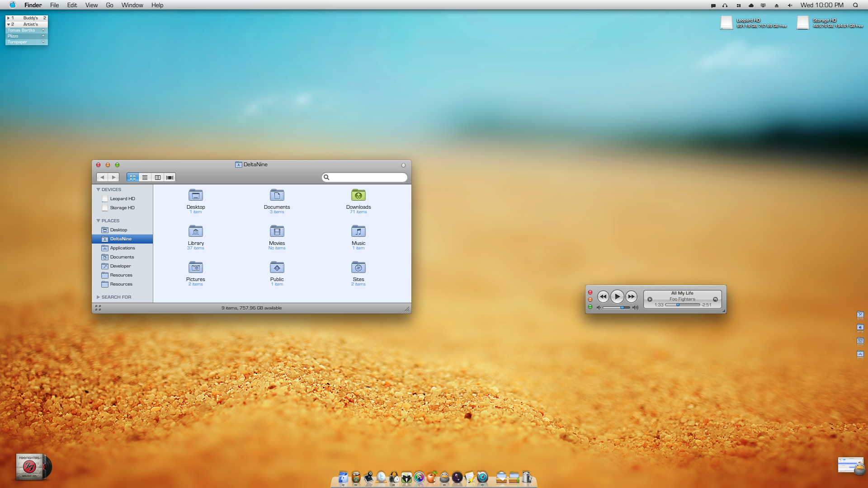
Task: Open the Finder menu
Action: click(33, 5)
